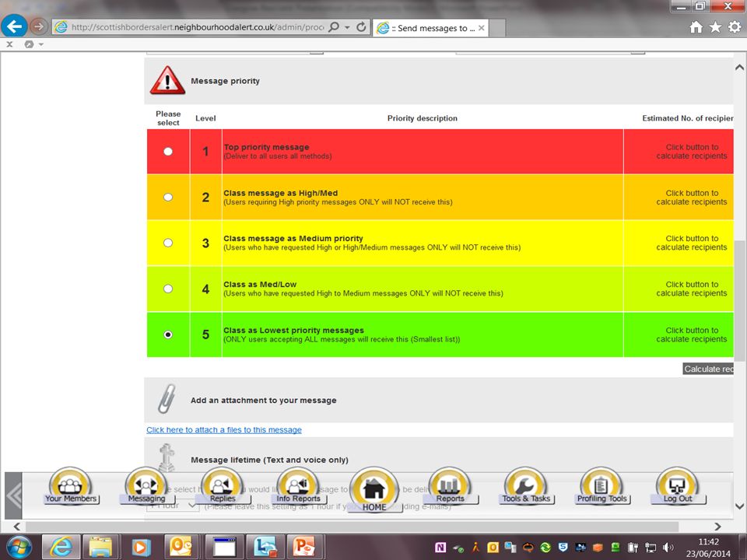Open the Messaging dock icon
This screenshot has height=560, width=747.
(146, 486)
